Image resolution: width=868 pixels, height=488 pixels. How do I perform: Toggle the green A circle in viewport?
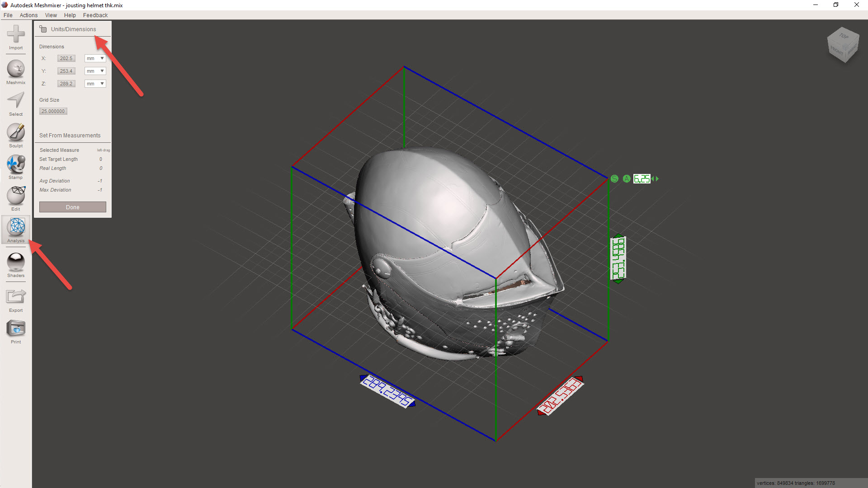tap(627, 179)
